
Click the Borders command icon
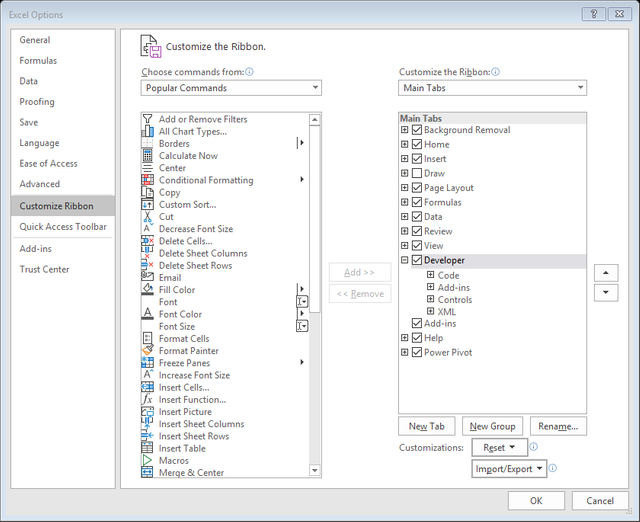[x=147, y=143]
